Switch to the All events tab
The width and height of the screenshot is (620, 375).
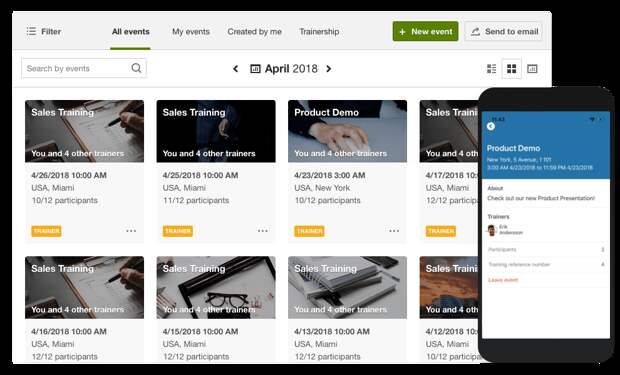[130, 32]
